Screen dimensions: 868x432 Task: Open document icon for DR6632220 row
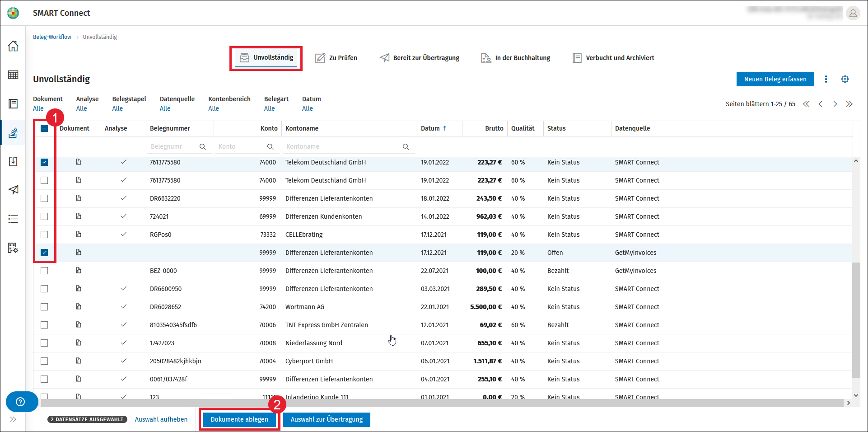click(79, 198)
